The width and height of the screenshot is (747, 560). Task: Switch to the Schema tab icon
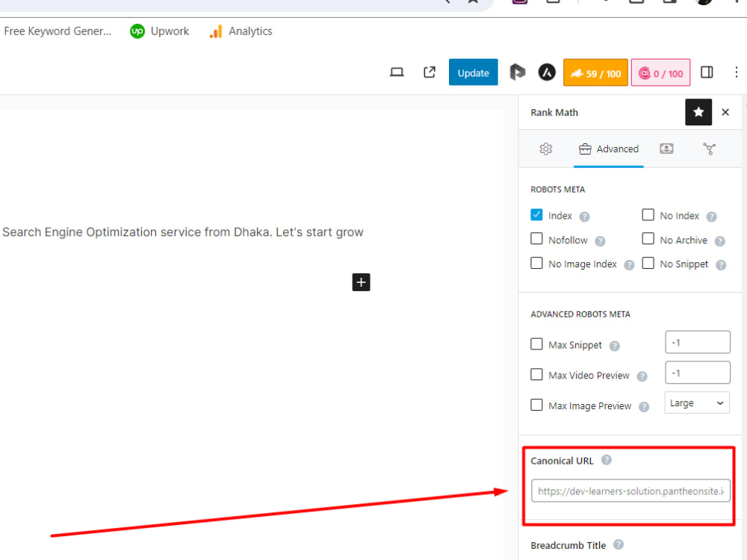[x=666, y=149]
